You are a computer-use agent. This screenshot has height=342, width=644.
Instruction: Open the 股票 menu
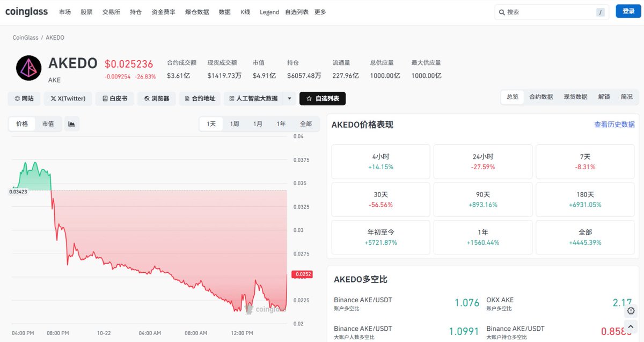[86, 12]
